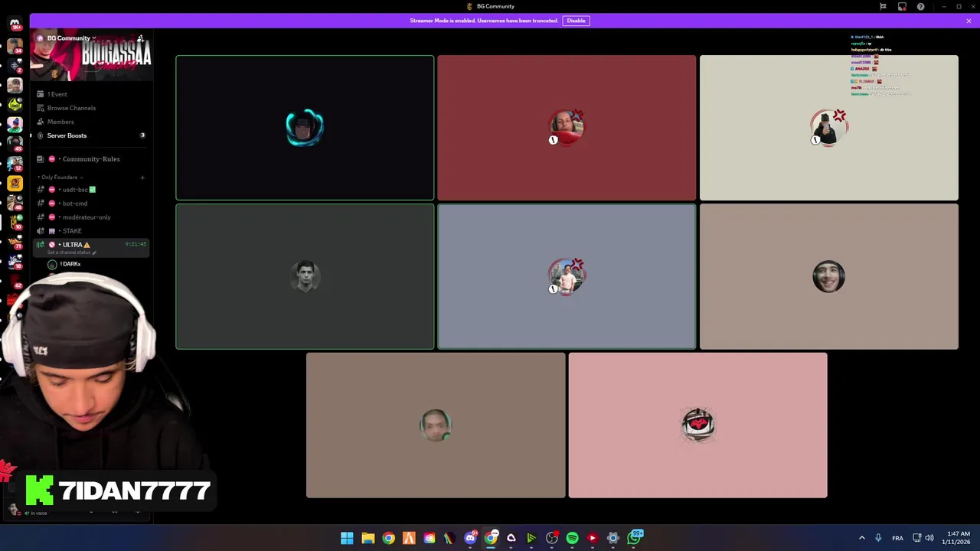Screen dimensions: 980x551
Task: Focus the red background participant tile
Action: [x=567, y=128]
